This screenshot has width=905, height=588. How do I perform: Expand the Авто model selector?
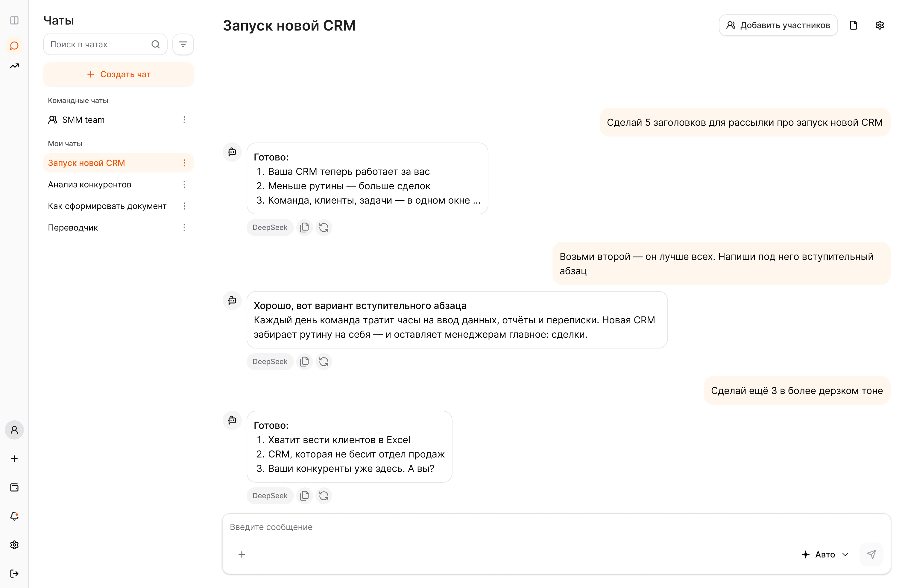(x=825, y=554)
